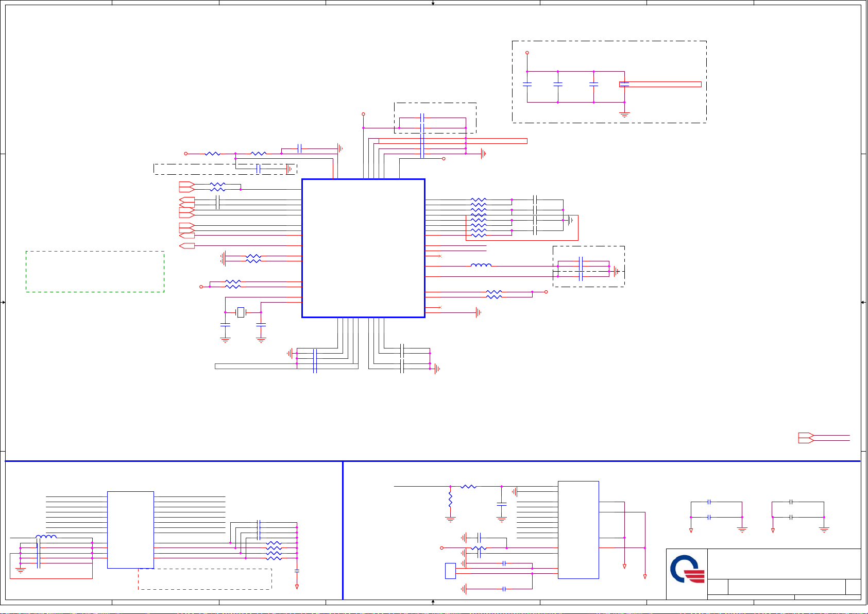The height and width of the screenshot is (614, 868).
Task: Select the large blue IC block in center
Action: click(363, 248)
